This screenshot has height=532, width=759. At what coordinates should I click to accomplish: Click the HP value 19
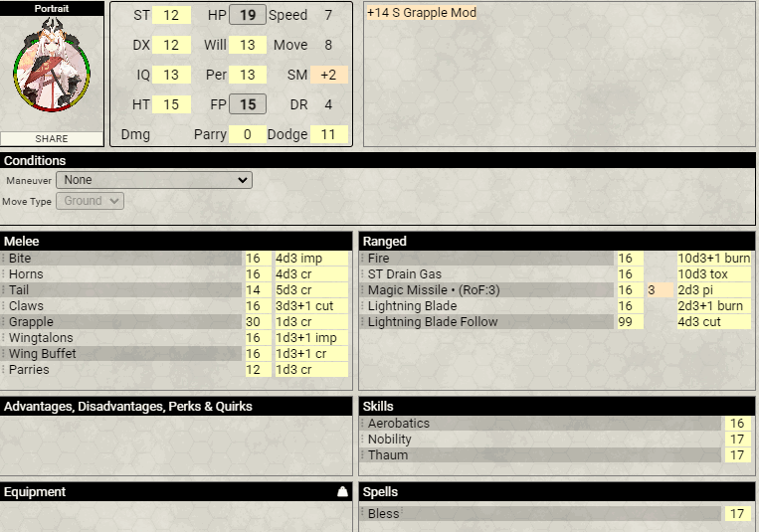pos(248,15)
